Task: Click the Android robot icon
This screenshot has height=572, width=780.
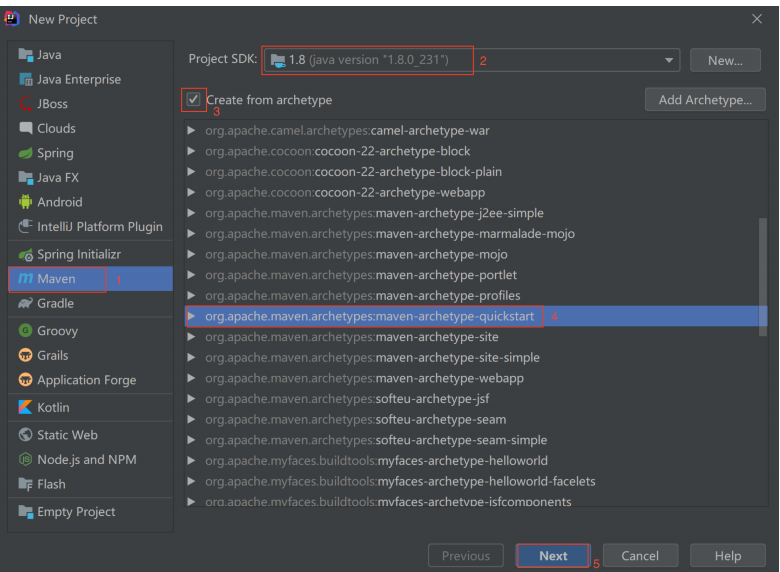Action: point(25,202)
